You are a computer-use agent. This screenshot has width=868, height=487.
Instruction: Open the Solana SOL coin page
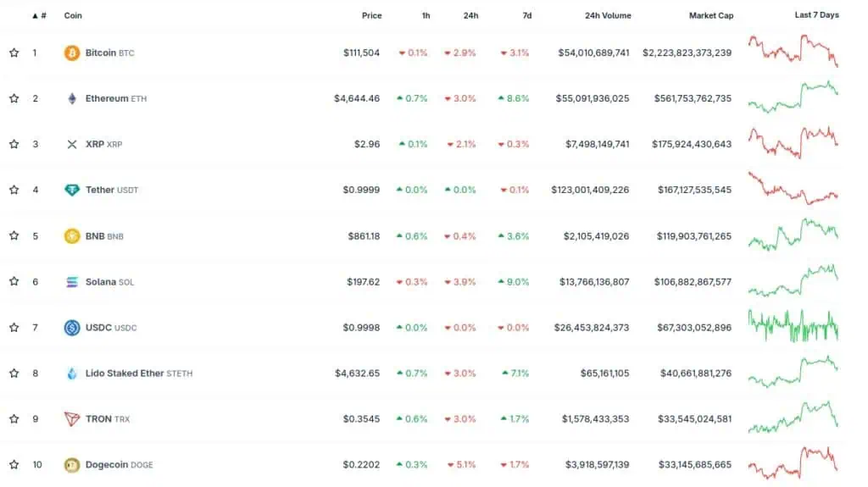click(109, 282)
